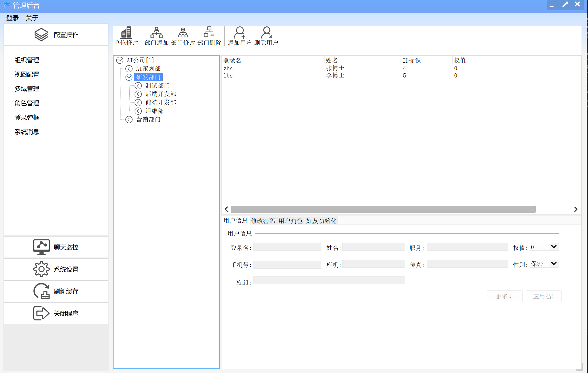Image resolution: width=588 pixels, height=373 pixels.
Task: Collapse the 研发部门 tree node
Action: click(x=129, y=77)
